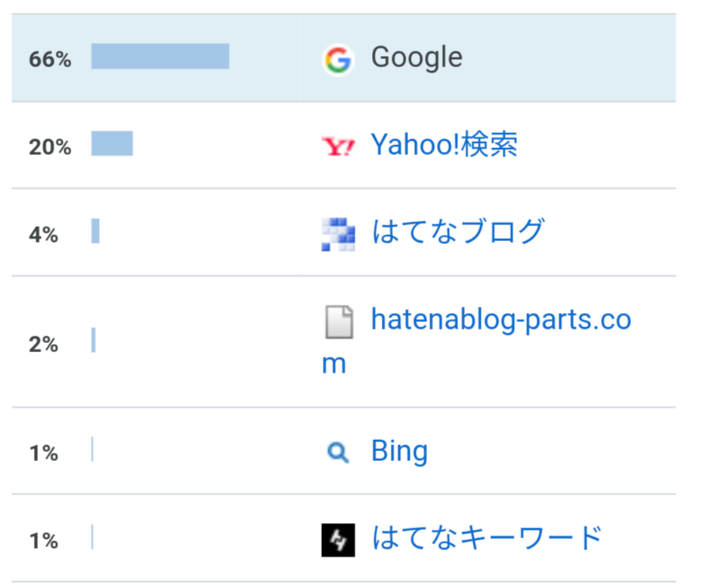Open the hatenablog-parts.com link
The height and width of the screenshot is (588, 703).
click(x=476, y=341)
